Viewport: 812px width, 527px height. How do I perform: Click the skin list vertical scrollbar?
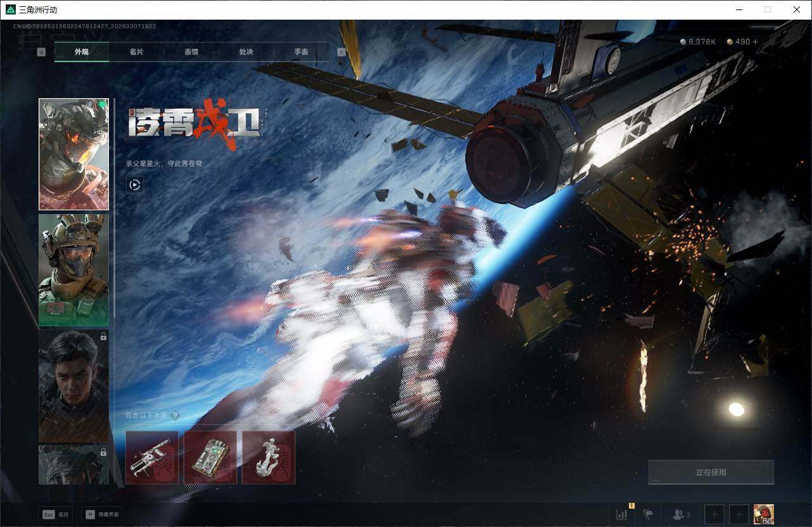114,208
